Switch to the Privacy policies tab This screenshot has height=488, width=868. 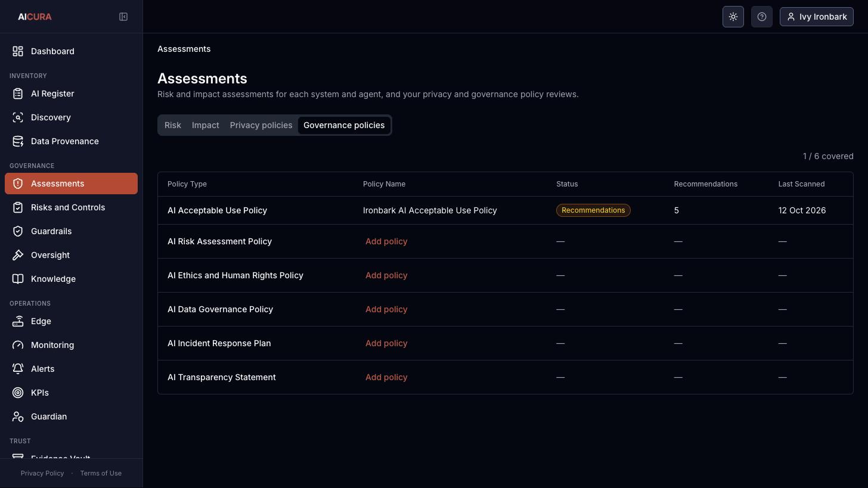coord(261,125)
